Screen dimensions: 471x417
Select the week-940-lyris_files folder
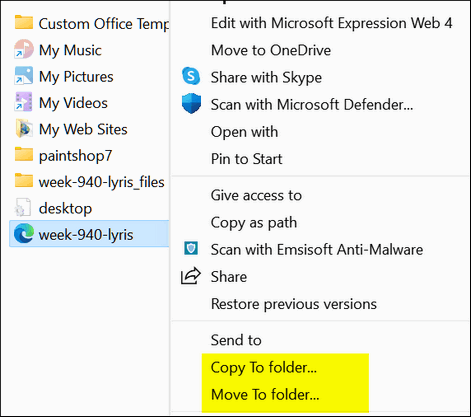(x=89, y=182)
